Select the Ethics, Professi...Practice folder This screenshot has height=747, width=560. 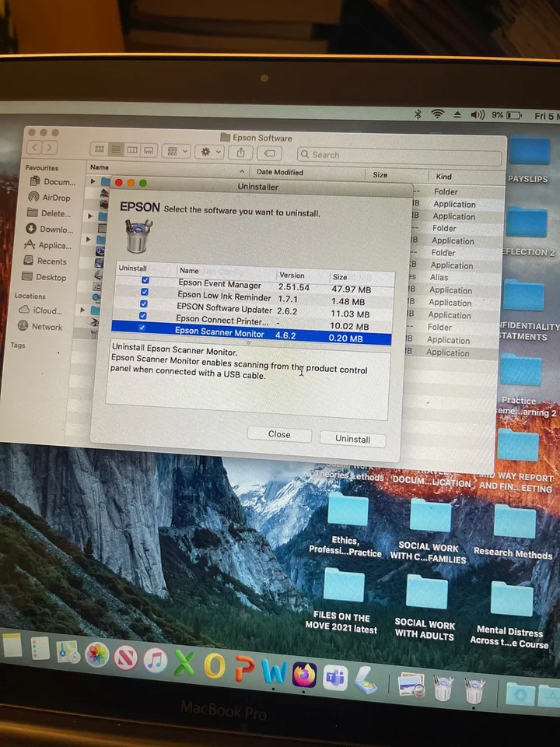click(x=347, y=525)
